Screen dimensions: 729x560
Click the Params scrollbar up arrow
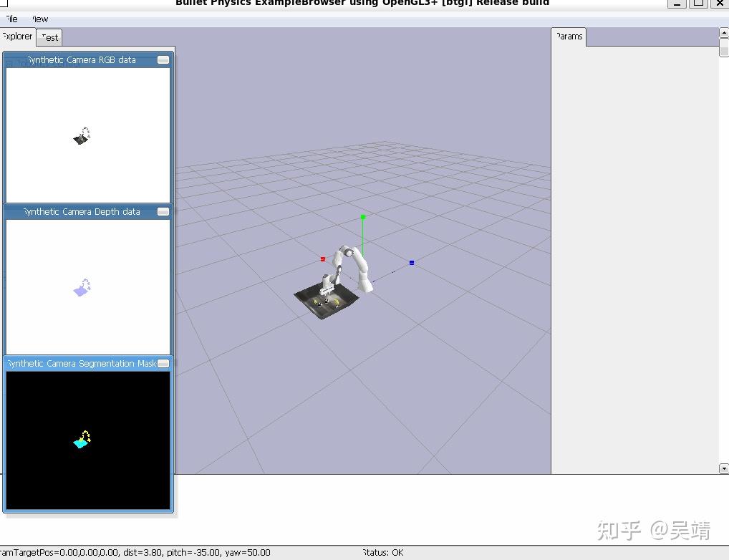click(723, 32)
